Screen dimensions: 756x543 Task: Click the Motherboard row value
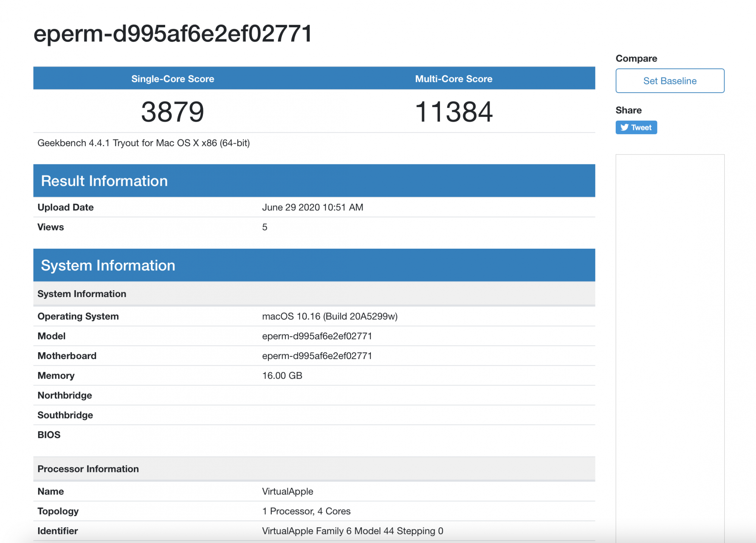[x=317, y=356]
